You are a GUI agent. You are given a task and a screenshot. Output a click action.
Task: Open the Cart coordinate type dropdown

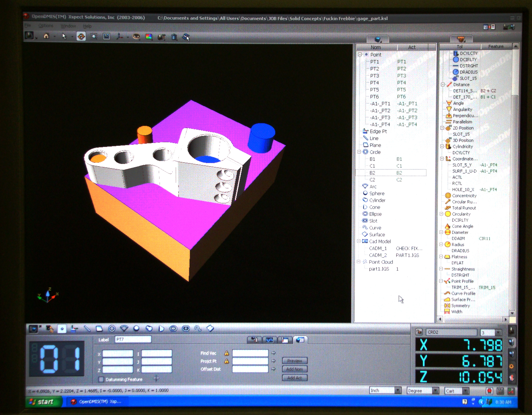[x=465, y=391]
